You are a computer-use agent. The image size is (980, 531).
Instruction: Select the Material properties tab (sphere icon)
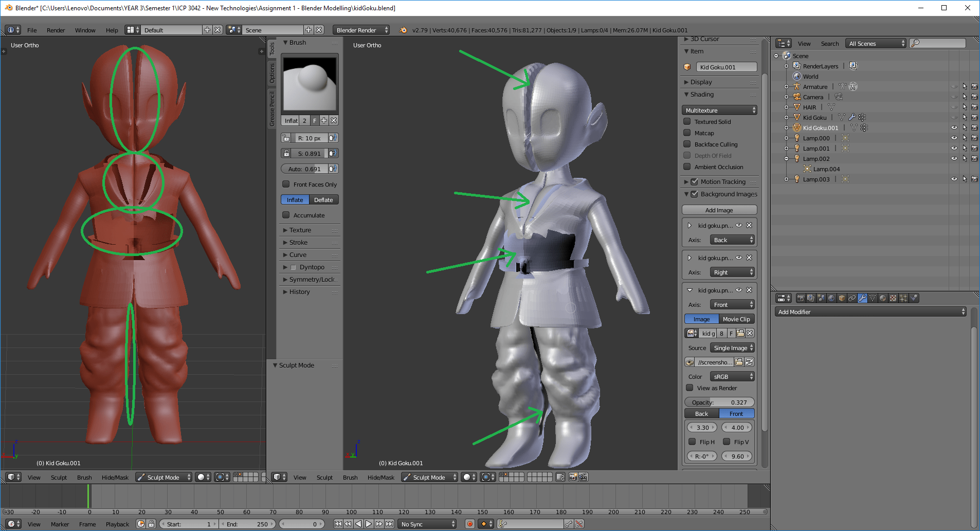(x=883, y=298)
